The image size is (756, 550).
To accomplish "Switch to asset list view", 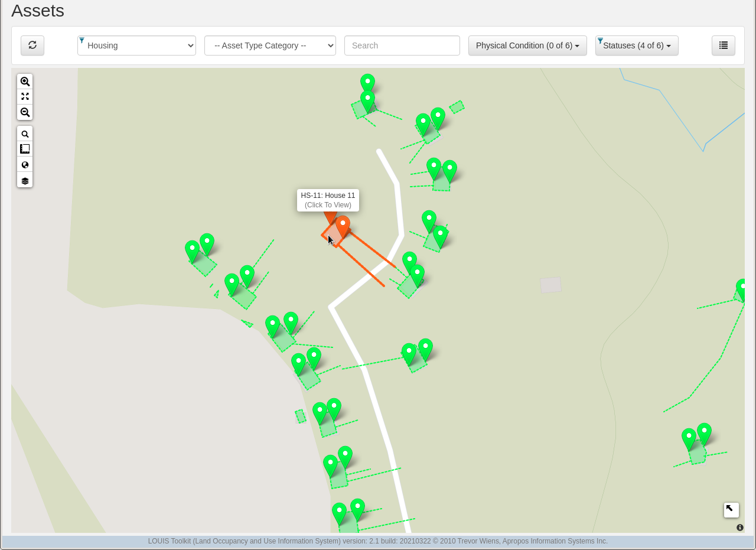I will click(x=724, y=45).
